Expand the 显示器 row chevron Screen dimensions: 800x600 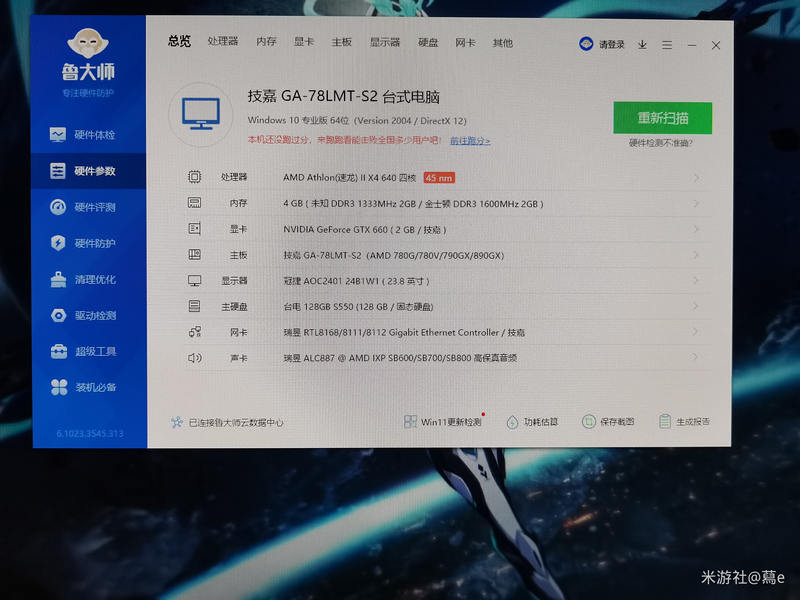696,280
